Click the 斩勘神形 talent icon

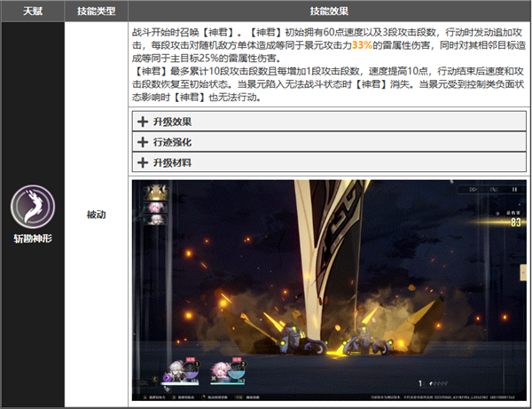[x=33, y=207]
